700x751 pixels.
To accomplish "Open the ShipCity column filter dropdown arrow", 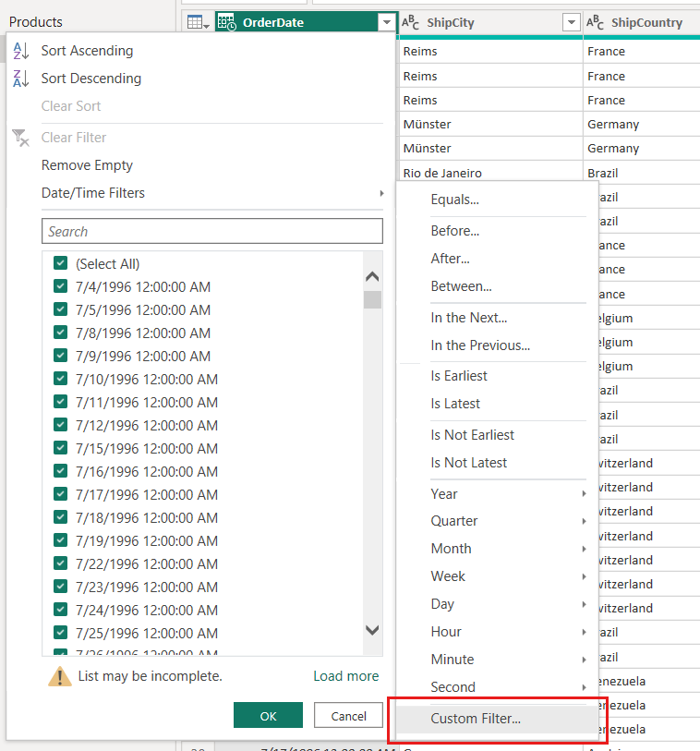I will pos(572,22).
